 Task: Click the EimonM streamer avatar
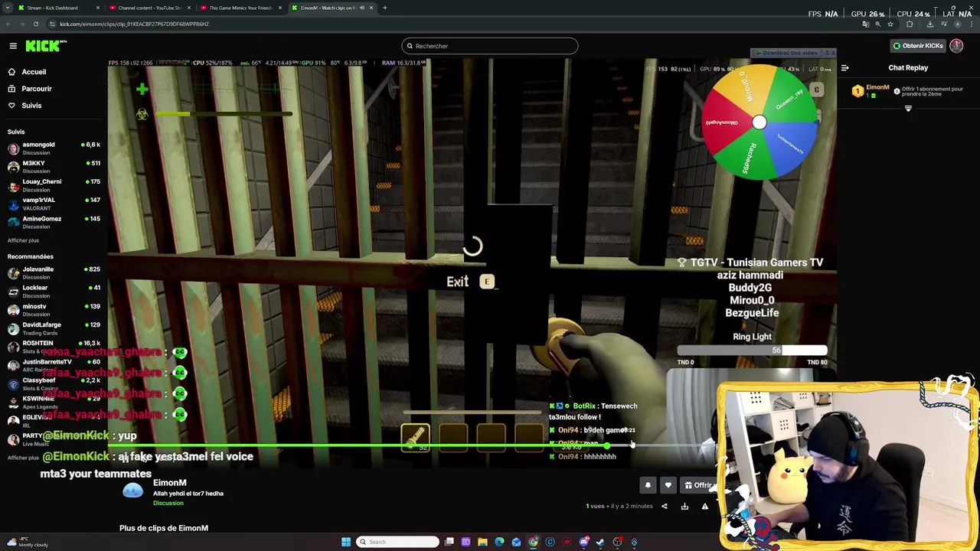coord(133,491)
